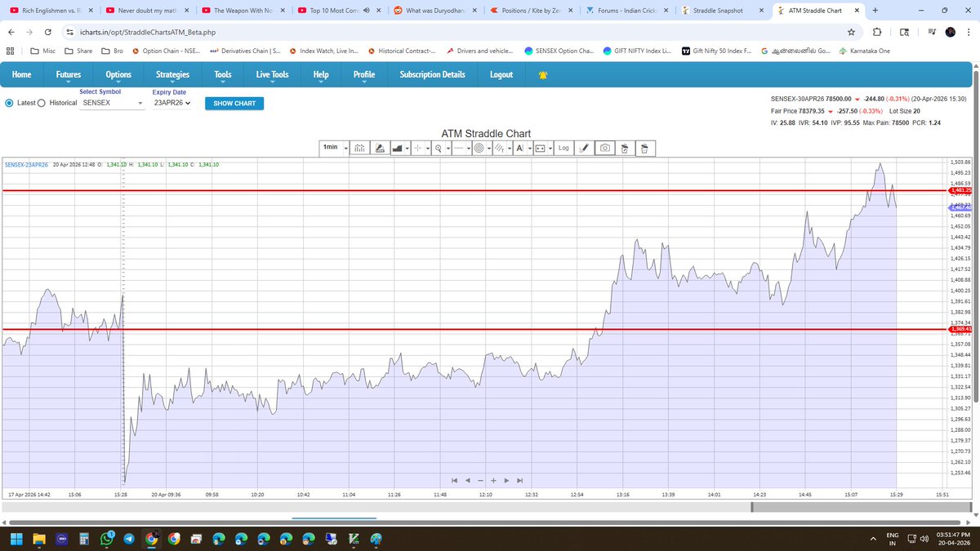This screenshot has width=980, height=551.
Task: Jump to chart start with skip-back arrow
Action: point(454,480)
